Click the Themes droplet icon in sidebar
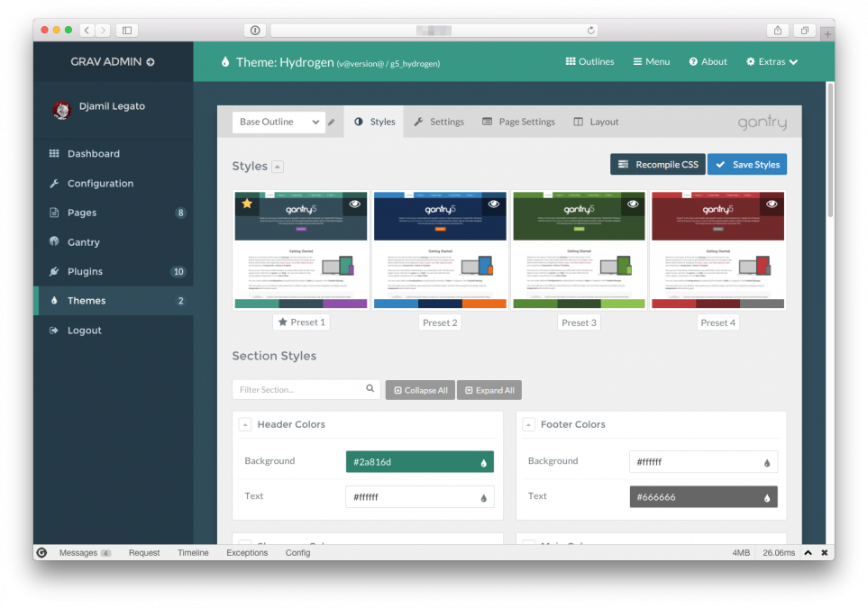868x608 pixels. click(x=54, y=301)
